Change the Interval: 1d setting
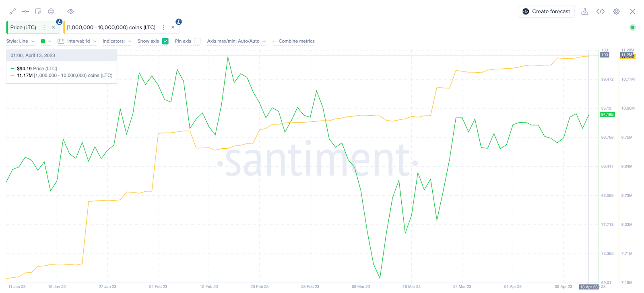The image size is (644, 293). coord(82,41)
